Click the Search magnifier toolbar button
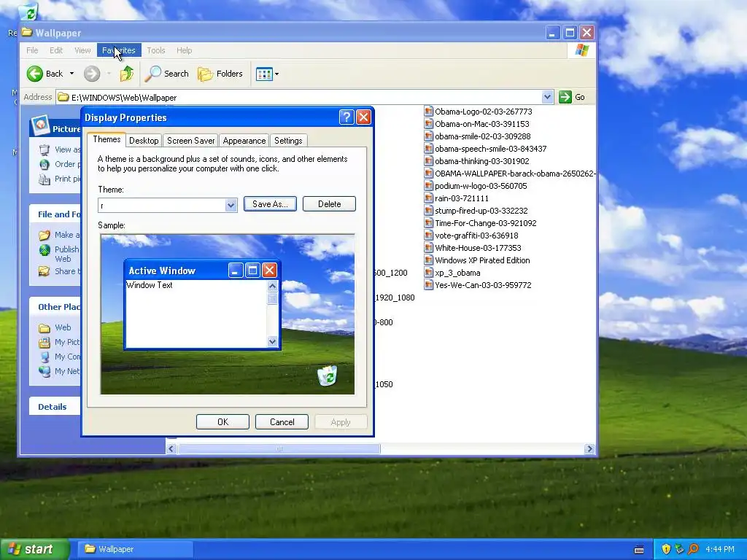The width and height of the screenshot is (747, 560). click(x=167, y=74)
